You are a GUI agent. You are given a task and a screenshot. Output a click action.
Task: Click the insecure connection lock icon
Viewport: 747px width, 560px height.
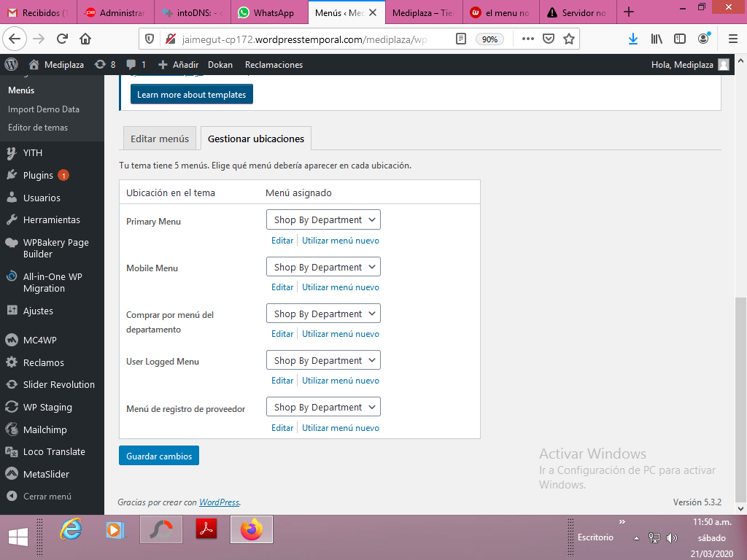coord(171,39)
